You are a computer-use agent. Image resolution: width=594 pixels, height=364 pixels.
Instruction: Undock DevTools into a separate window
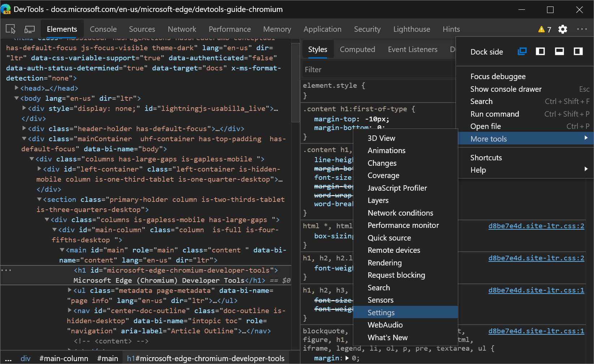click(x=522, y=51)
